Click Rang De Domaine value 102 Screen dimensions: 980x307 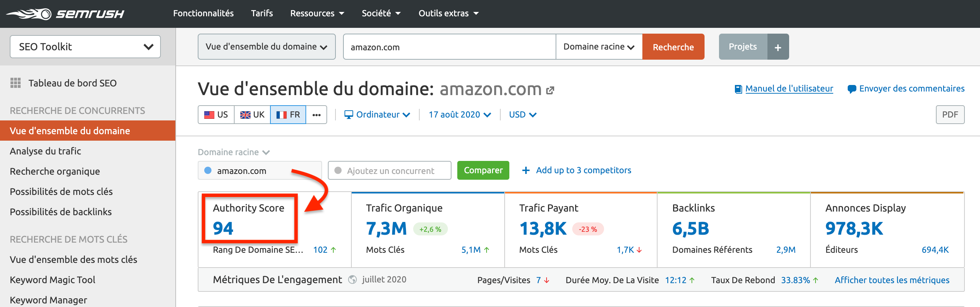coord(320,250)
